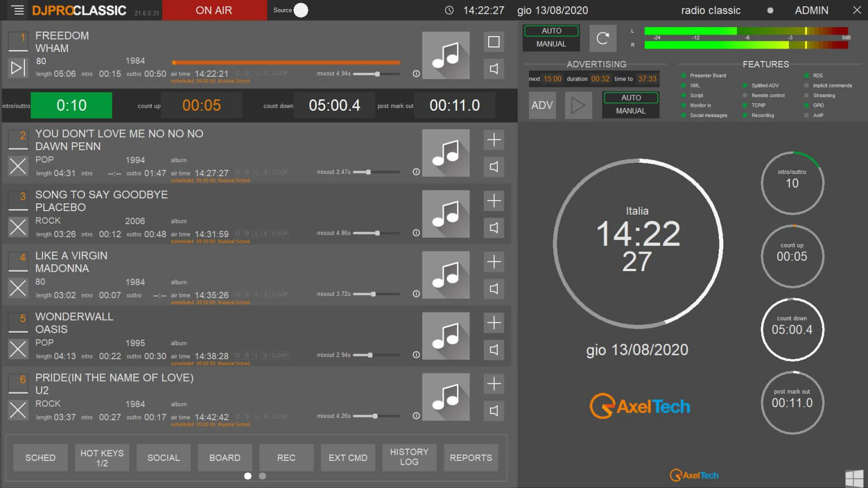Open track info for FREEDOM via the i icon
This screenshot has width=868, height=488.
[416, 73]
